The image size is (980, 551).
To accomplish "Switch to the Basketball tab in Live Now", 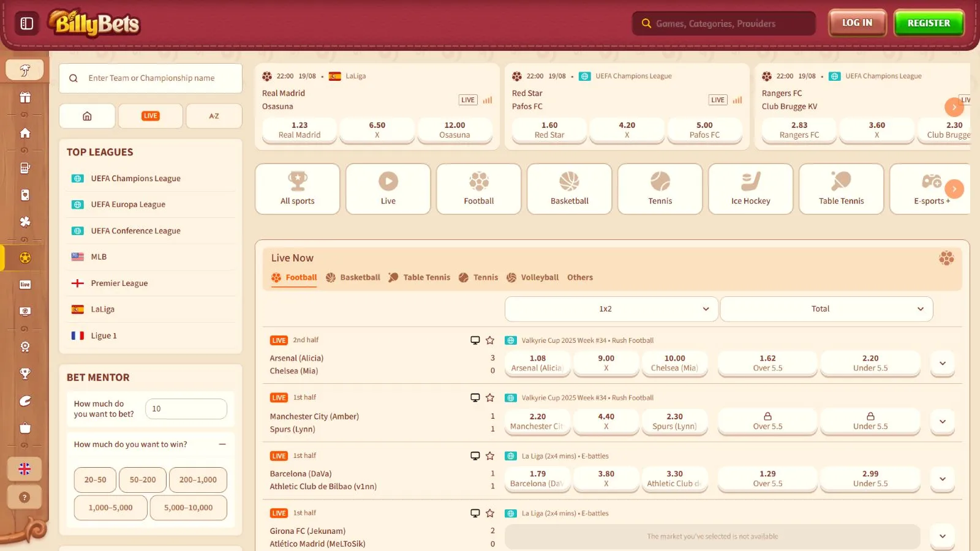I will [x=353, y=277].
